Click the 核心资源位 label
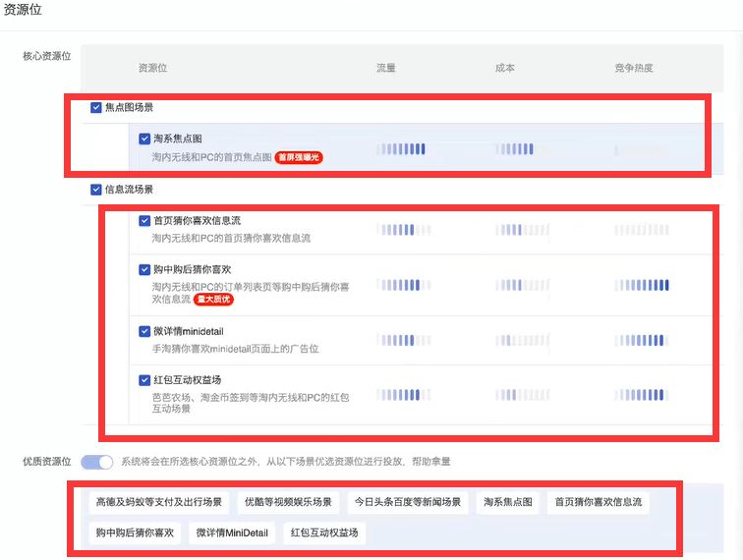743x560 pixels. coord(47,56)
